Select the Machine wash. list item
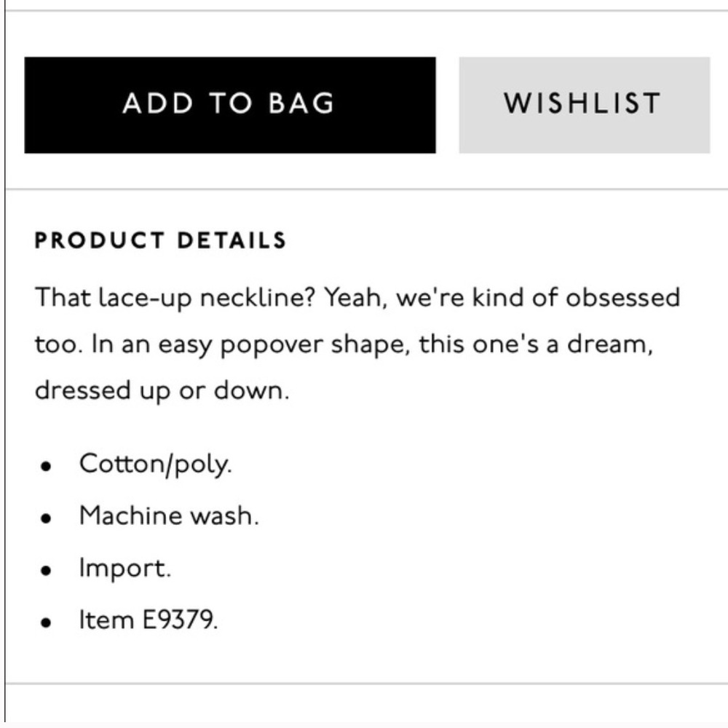 tap(169, 516)
